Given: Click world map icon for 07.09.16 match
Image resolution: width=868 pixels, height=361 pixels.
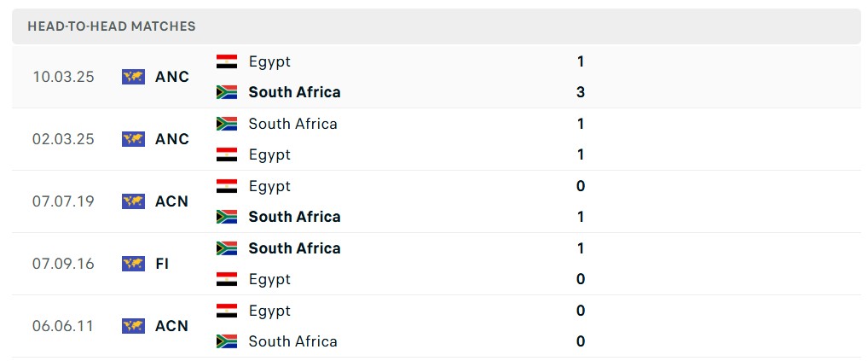Looking at the screenshot, I should pos(133,264).
